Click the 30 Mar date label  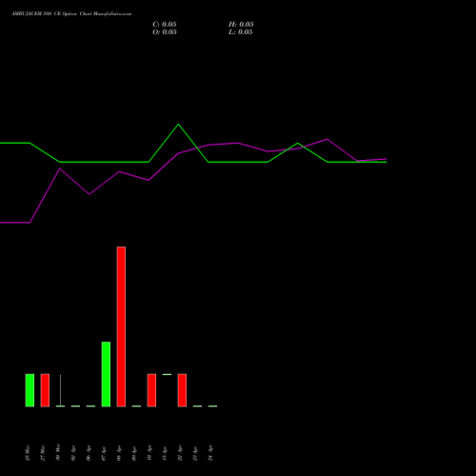58,453
